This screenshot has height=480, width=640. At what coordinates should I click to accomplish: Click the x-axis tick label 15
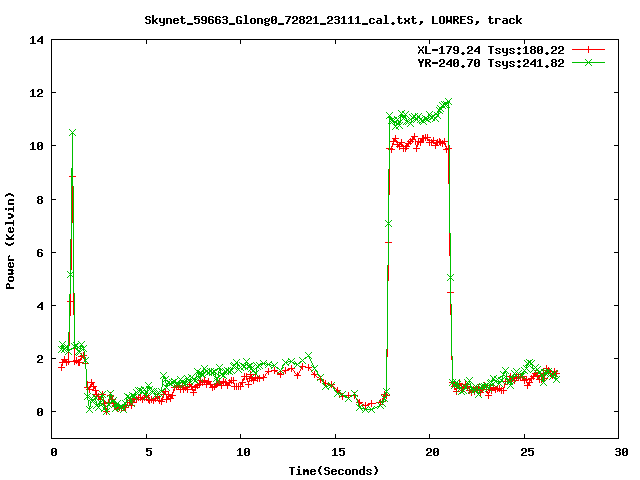coord(338,452)
